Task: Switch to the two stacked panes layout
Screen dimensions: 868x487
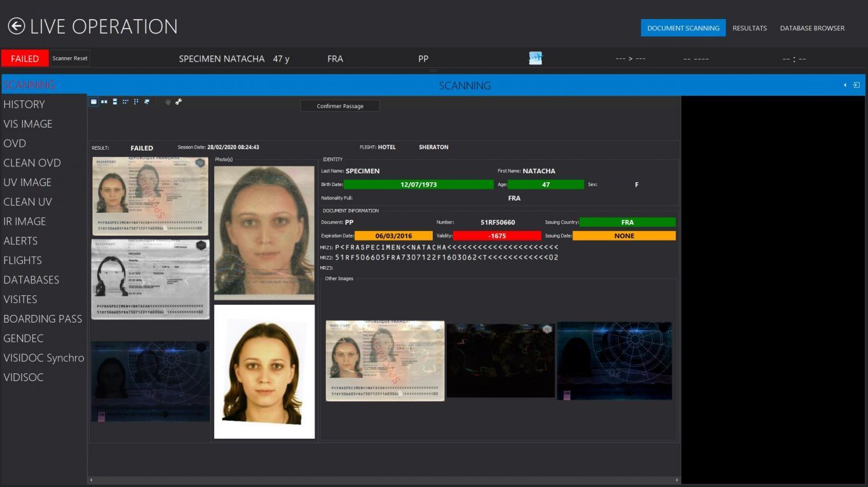Action: pyautogui.click(x=114, y=102)
